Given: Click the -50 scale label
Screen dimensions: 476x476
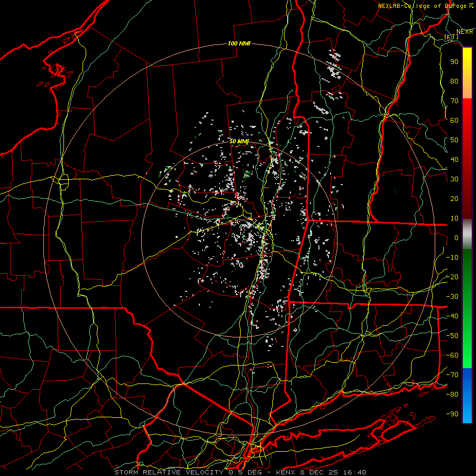Looking at the screenshot, I should 452,336.
